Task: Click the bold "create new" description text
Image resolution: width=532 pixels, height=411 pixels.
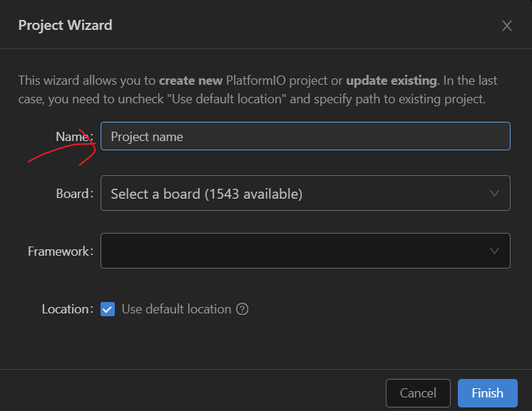Action: coord(190,80)
